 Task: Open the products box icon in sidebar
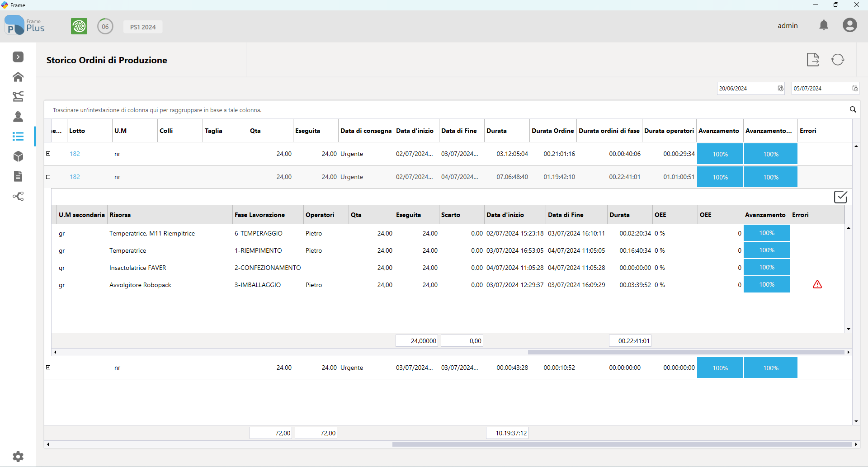tap(18, 156)
